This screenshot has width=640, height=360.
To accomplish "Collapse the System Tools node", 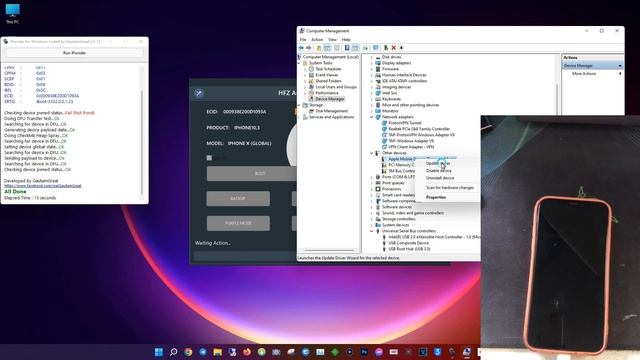I will point(300,63).
